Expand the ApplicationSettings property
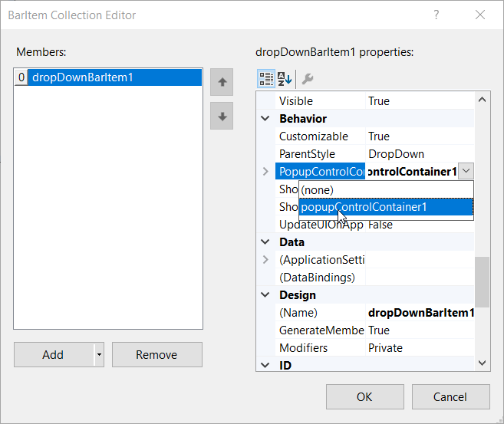Screen dimensions: 504x424 pyautogui.click(x=265, y=260)
